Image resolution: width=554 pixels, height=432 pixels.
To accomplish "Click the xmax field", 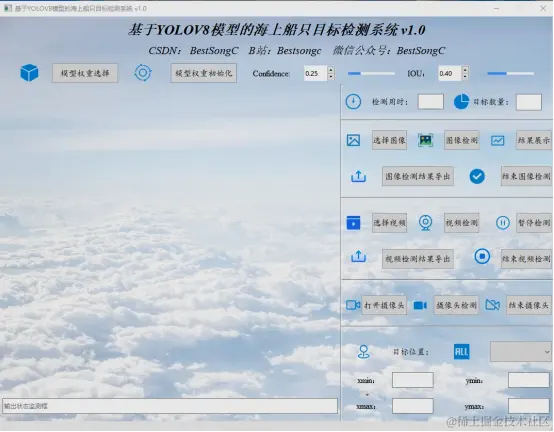I will [x=413, y=406].
